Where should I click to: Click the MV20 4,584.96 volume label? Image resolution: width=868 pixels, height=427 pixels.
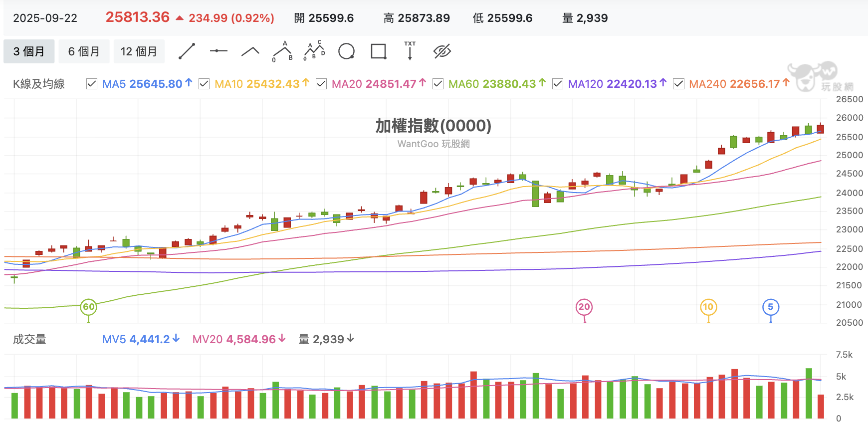coord(239,339)
